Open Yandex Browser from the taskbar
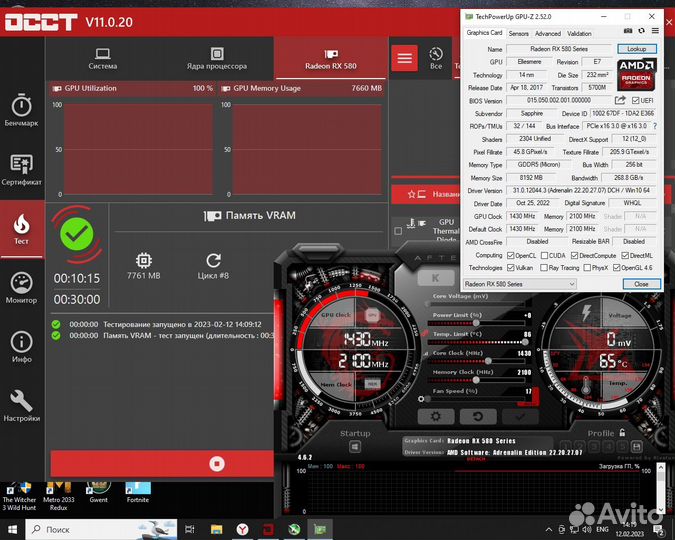675x540 pixels. coord(242,529)
